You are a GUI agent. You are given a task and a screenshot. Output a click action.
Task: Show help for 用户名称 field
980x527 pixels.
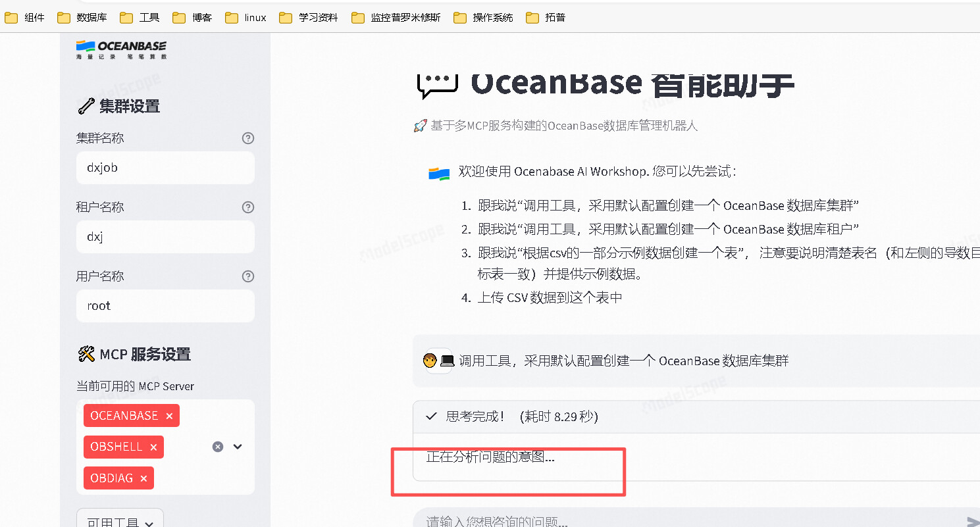(x=248, y=276)
